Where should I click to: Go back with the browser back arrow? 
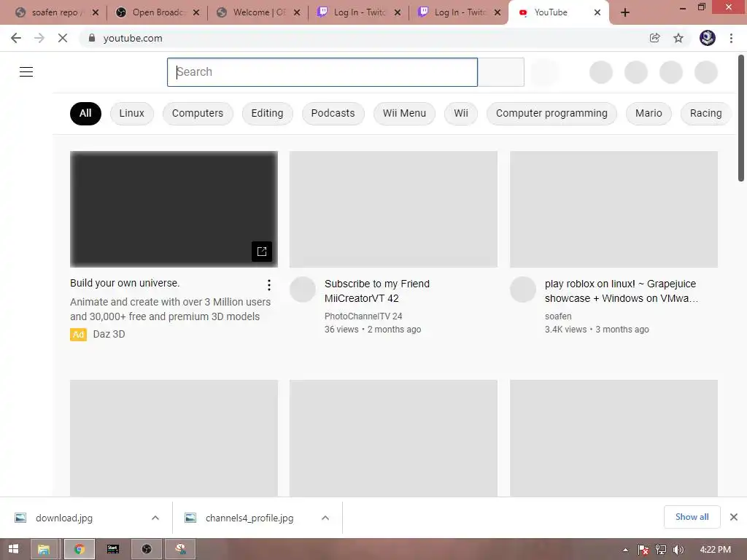click(16, 38)
